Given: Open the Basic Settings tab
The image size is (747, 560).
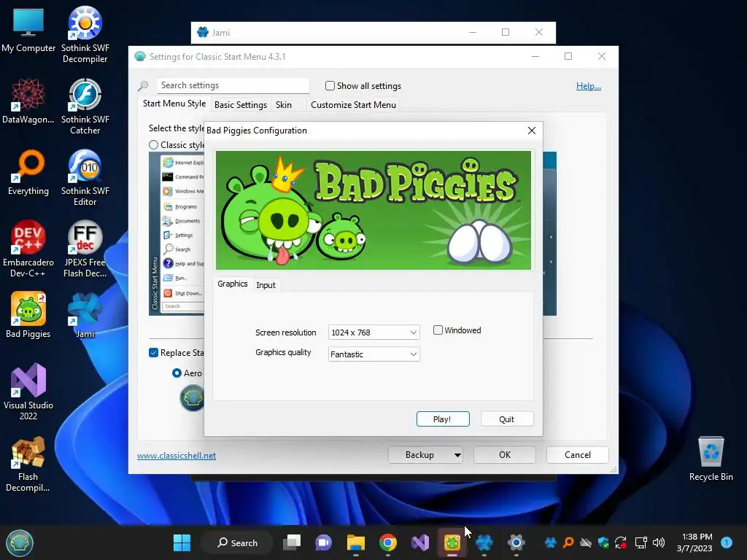Looking at the screenshot, I should pyautogui.click(x=241, y=105).
